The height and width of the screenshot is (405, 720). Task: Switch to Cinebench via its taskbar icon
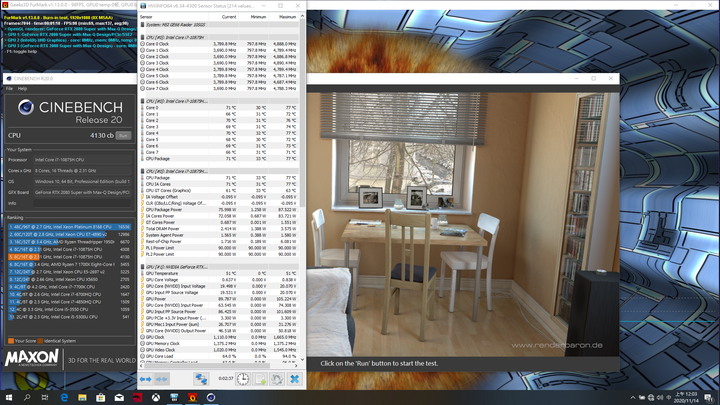pyautogui.click(x=211, y=398)
